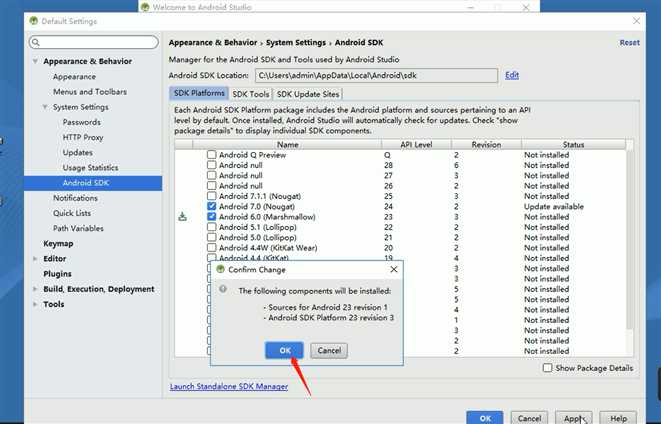Click the Status column header

(x=573, y=145)
